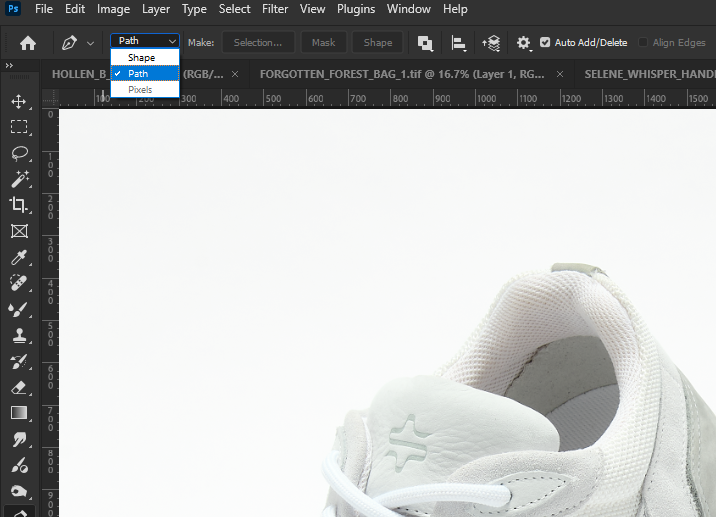Select Pixels option in the dropdown list
Screen dimensions: 716x517
(141, 90)
